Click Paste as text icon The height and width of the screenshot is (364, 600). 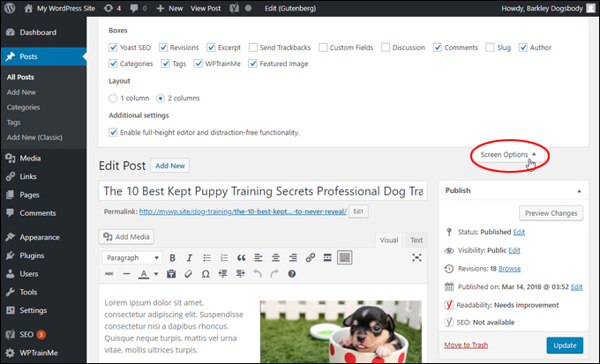pos(171,274)
